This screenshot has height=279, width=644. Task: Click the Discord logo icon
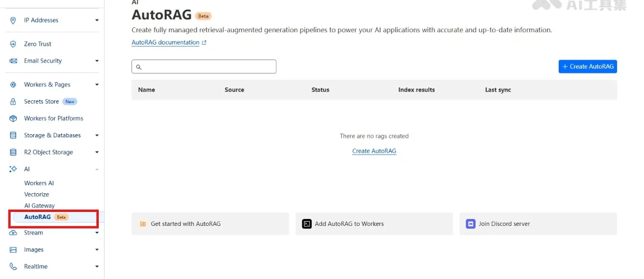(x=471, y=224)
